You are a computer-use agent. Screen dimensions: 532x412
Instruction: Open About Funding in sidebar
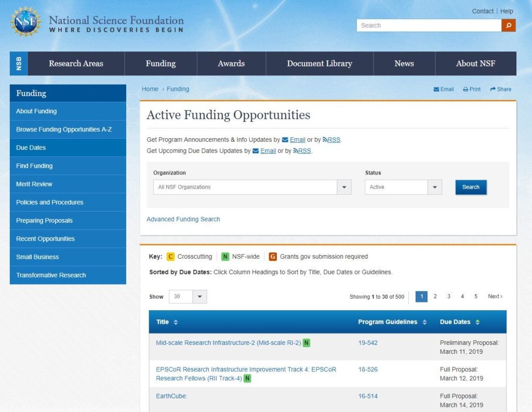point(68,111)
